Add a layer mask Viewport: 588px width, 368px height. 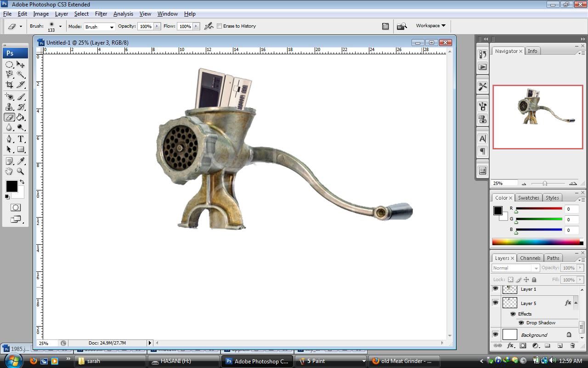pyautogui.click(x=523, y=345)
